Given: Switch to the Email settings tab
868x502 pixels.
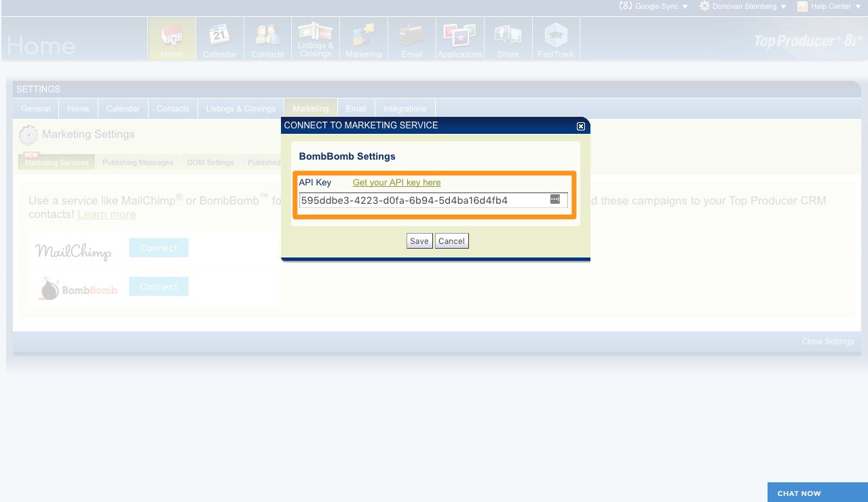Looking at the screenshot, I should pos(356,109).
